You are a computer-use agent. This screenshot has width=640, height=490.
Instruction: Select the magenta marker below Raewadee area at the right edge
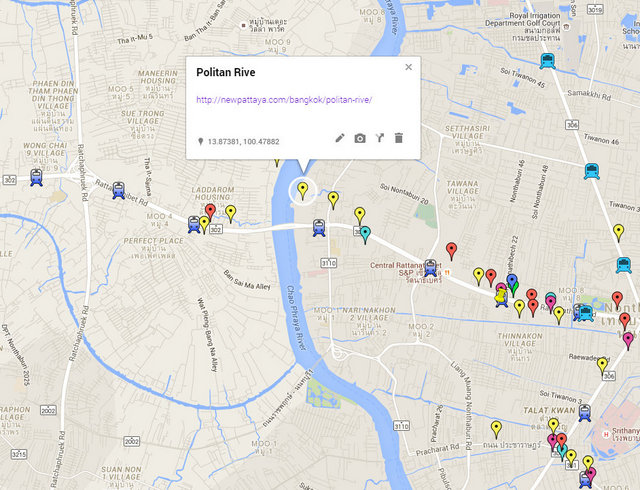(x=628, y=341)
